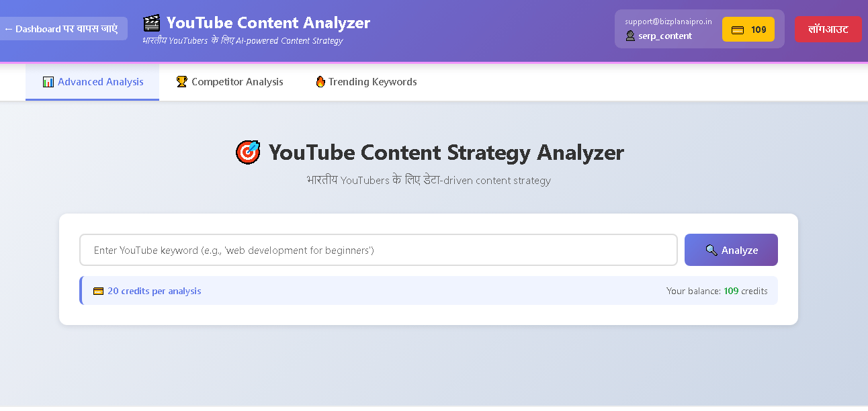Click the डेटा-driven content strategy tagline

click(429, 180)
